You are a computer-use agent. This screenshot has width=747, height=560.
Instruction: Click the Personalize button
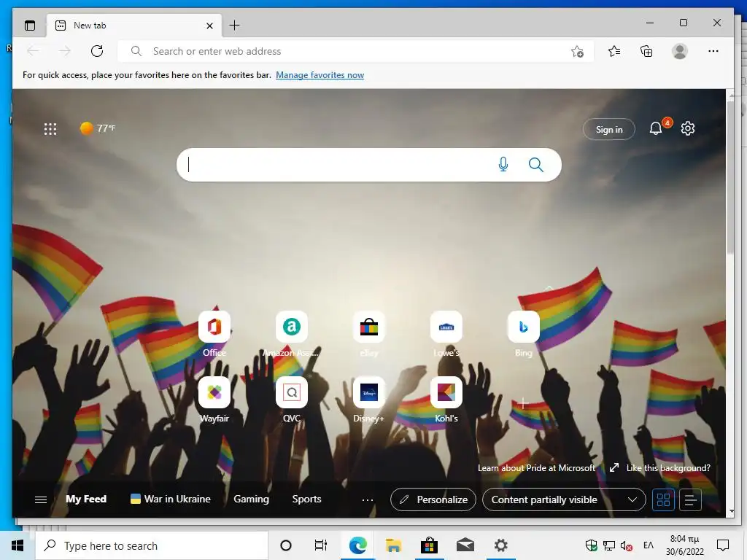433,499
